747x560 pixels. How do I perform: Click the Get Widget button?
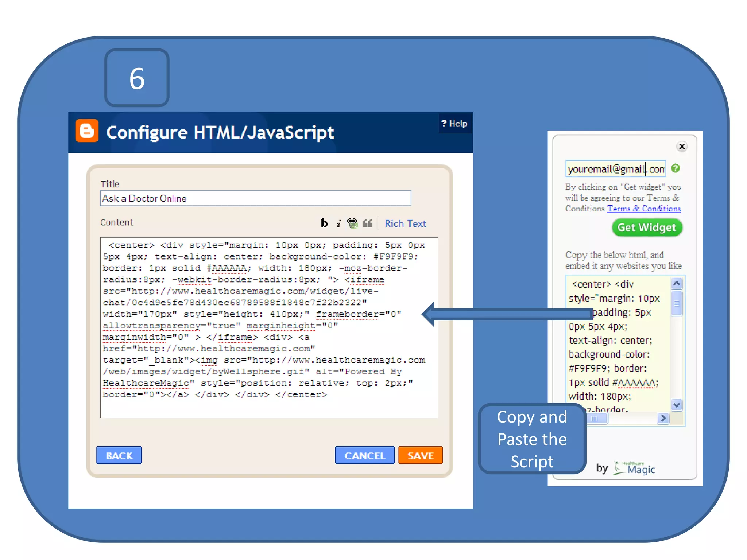(647, 227)
